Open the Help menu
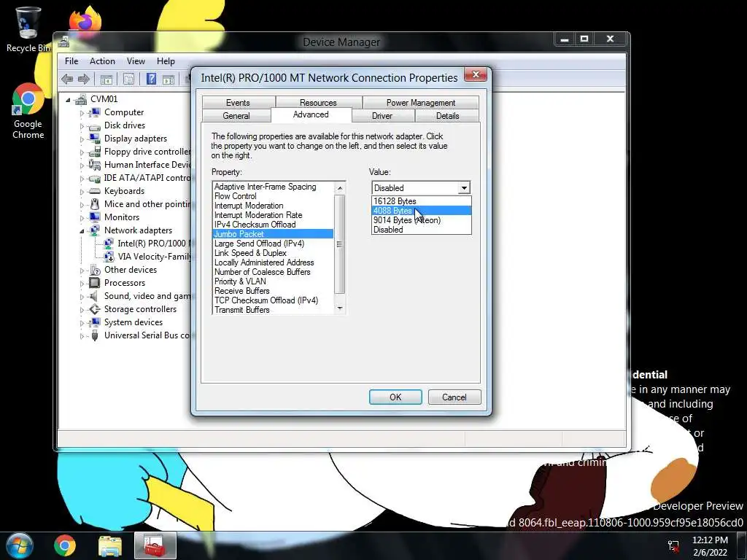 (x=166, y=61)
